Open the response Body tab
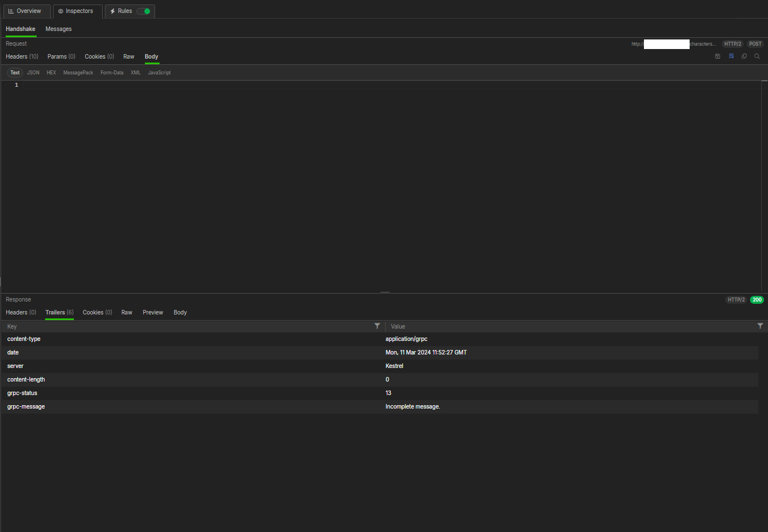 coord(180,312)
